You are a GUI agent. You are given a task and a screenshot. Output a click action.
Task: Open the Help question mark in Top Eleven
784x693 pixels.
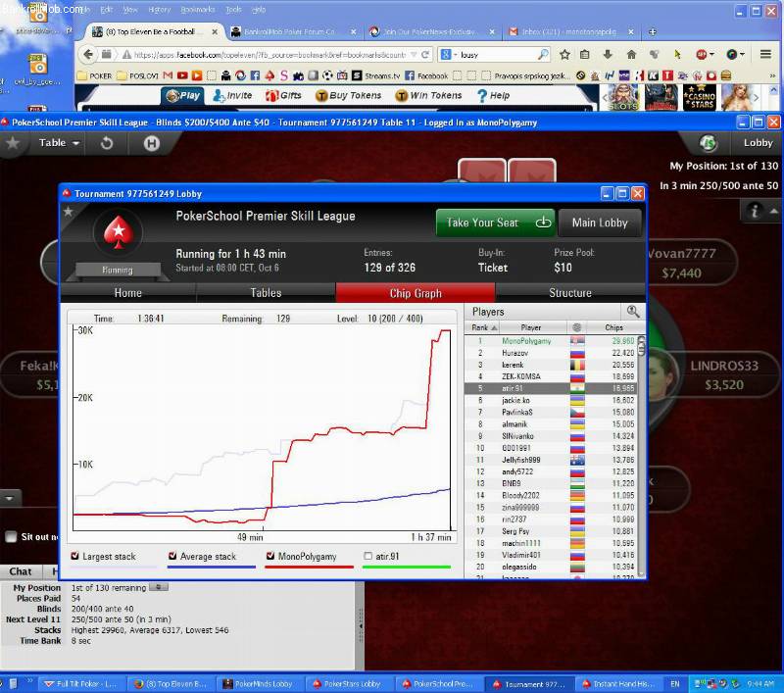click(x=494, y=95)
